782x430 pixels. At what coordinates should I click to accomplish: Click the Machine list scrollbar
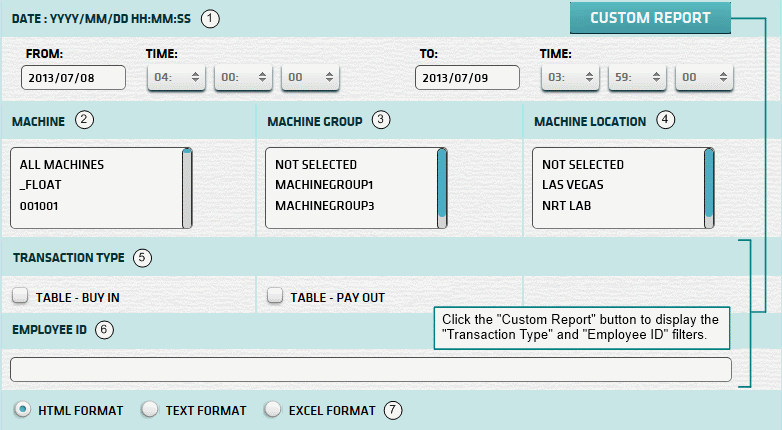(187, 188)
